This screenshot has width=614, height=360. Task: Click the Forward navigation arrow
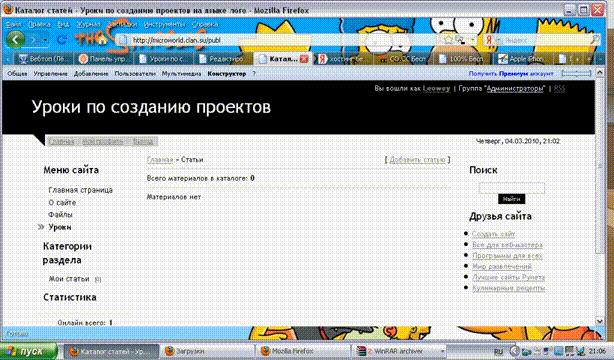pos(34,40)
